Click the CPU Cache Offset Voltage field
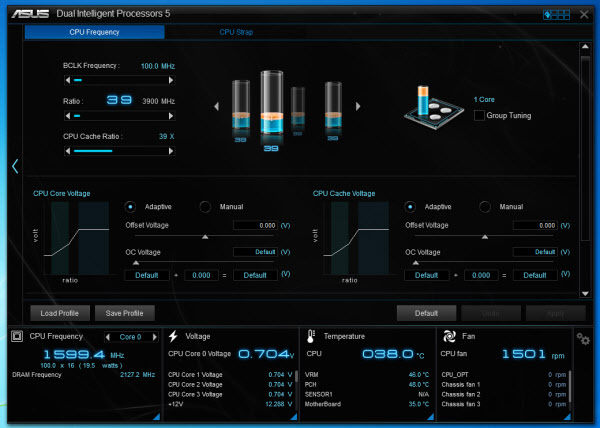Viewport: 600px width, 428px height. click(x=535, y=225)
